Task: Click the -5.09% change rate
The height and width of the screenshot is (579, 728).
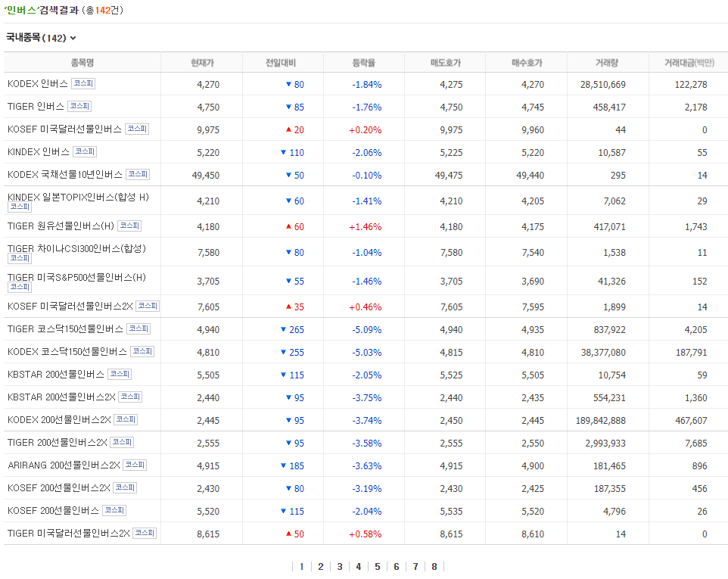Action: pyautogui.click(x=367, y=330)
